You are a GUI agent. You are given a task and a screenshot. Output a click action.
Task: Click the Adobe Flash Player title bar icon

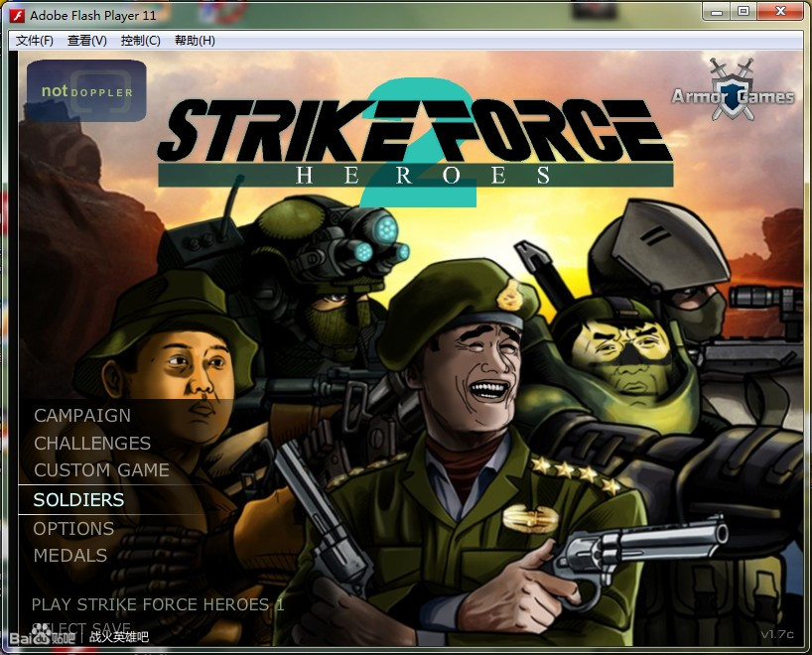(x=16, y=15)
